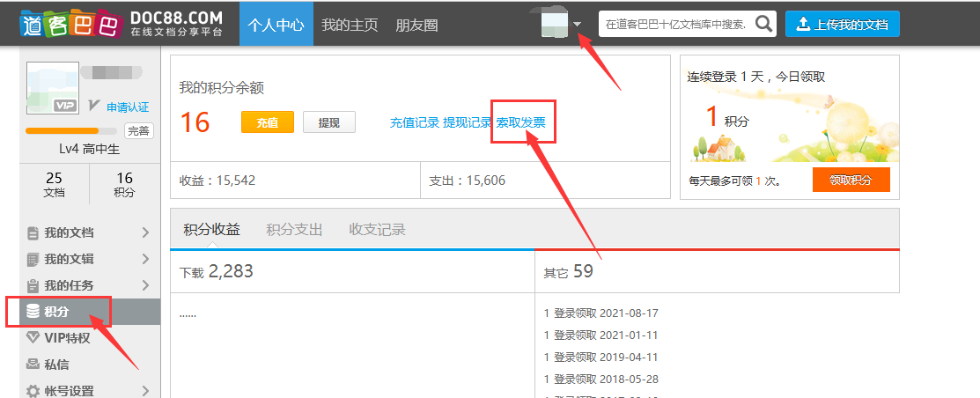Click the header user avatar thumbnail
This screenshot has height=398, width=980.
pos(555,25)
